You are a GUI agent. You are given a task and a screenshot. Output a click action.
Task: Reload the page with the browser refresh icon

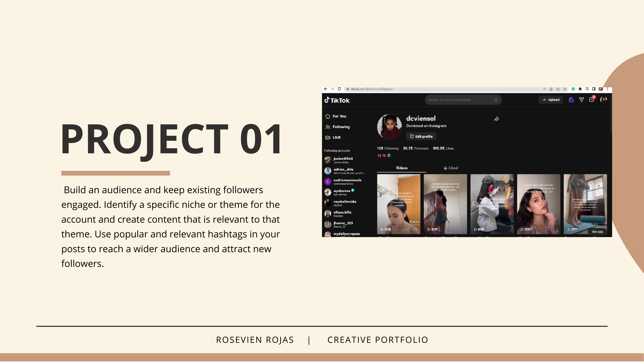[339, 89]
